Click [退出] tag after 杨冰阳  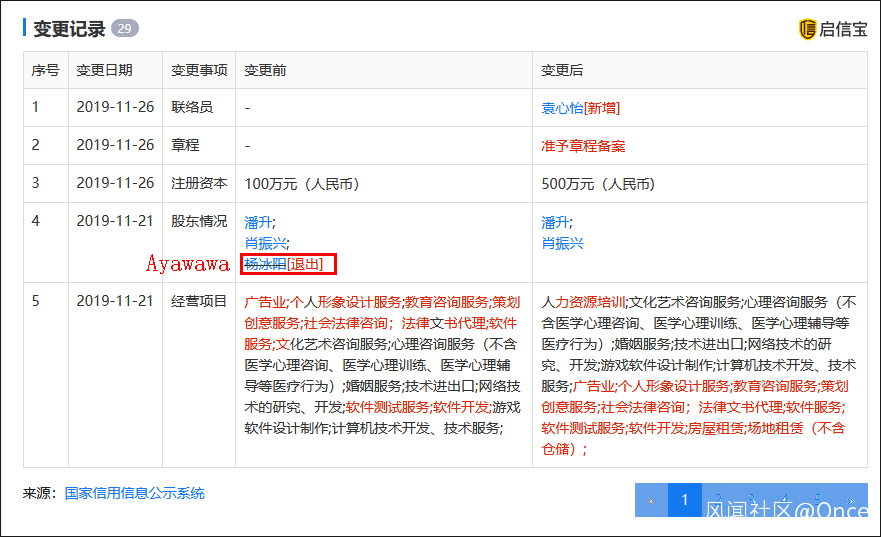click(x=305, y=264)
